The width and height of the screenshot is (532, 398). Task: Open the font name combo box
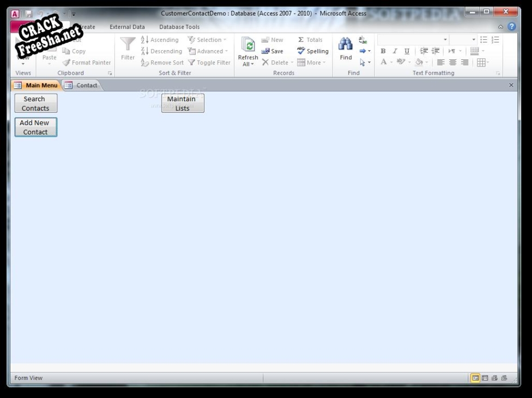[413, 40]
